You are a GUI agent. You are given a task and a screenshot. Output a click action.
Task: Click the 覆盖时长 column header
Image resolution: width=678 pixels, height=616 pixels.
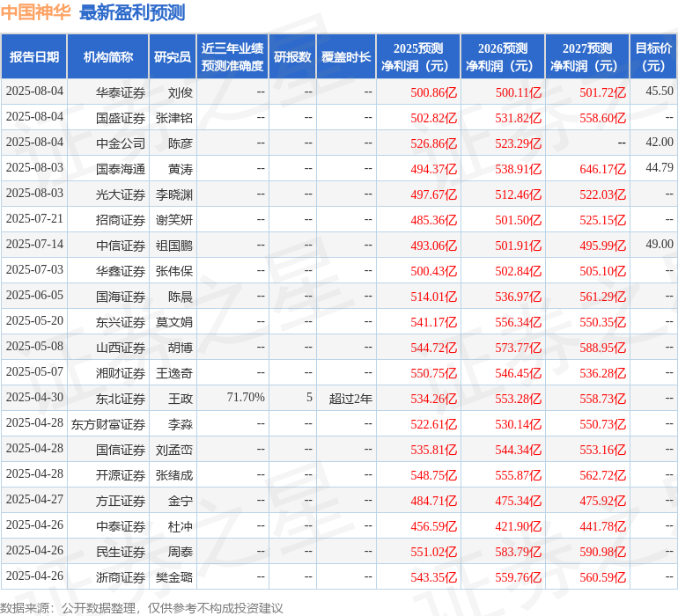coord(346,56)
